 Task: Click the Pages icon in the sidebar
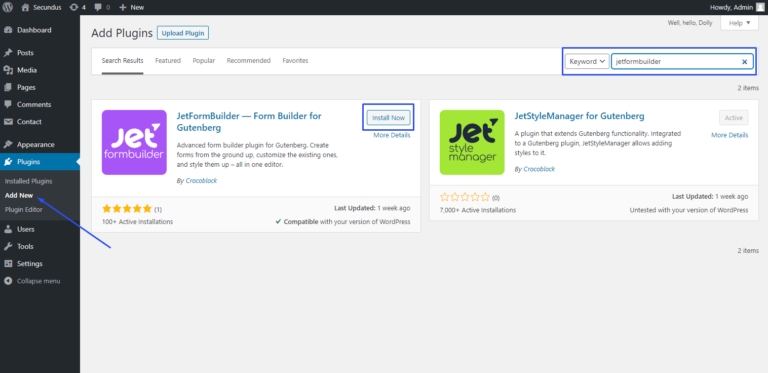click(8, 87)
